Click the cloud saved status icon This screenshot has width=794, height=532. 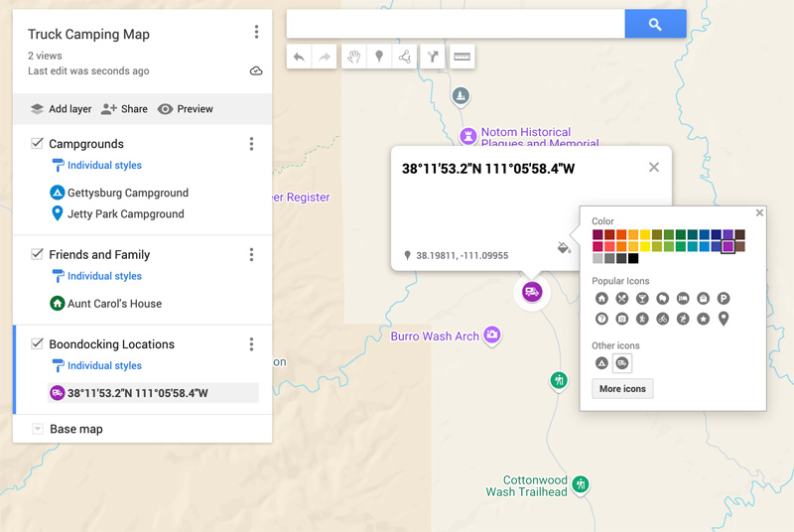(256, 70)
